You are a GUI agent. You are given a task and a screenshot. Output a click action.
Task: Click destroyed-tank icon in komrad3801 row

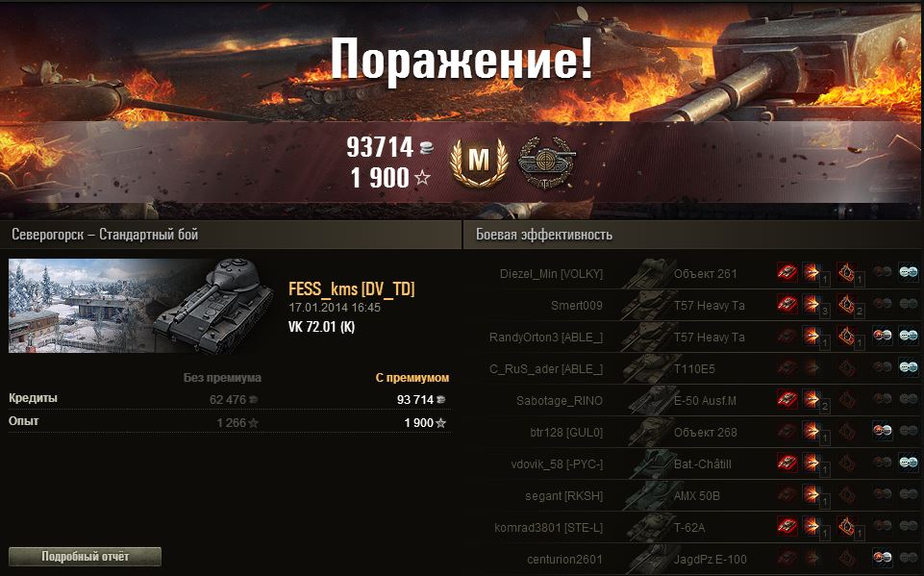787,526
